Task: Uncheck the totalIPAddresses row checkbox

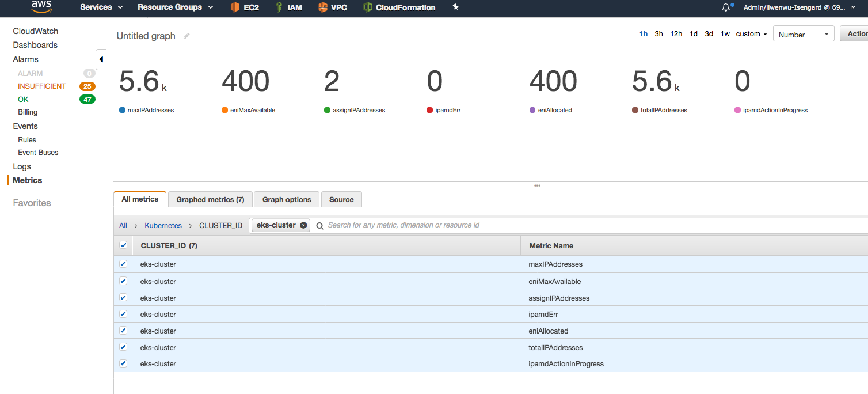Action: pyautogui.click(x=123, y=347)
